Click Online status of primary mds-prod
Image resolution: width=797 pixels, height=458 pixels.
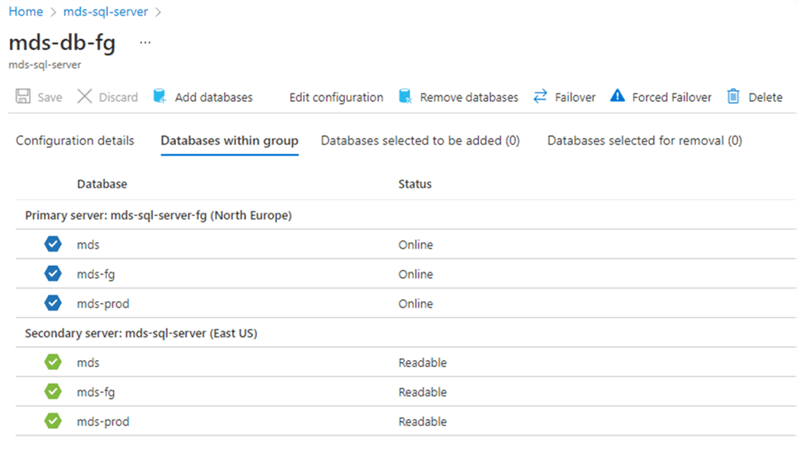click(416, 304)
